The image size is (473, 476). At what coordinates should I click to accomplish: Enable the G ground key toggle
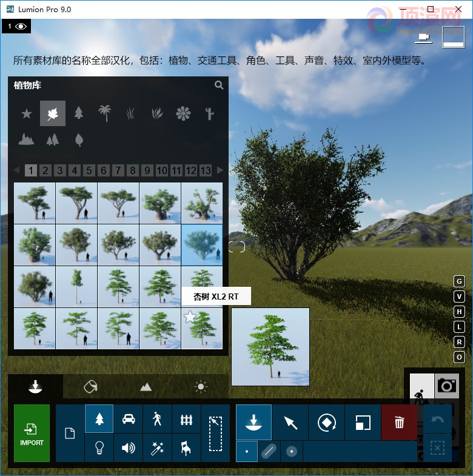[459, 281]
